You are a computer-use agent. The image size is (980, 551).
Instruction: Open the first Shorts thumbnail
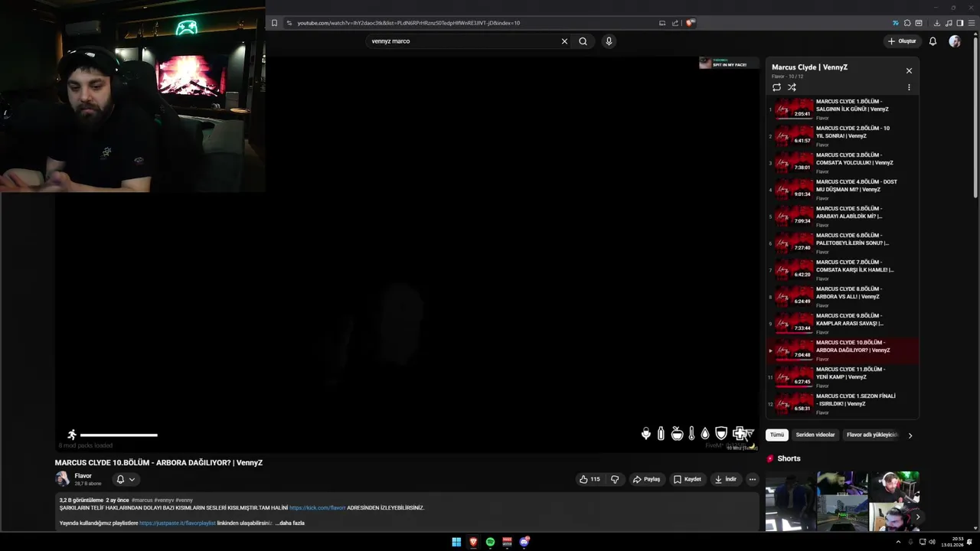pos(791,501)
